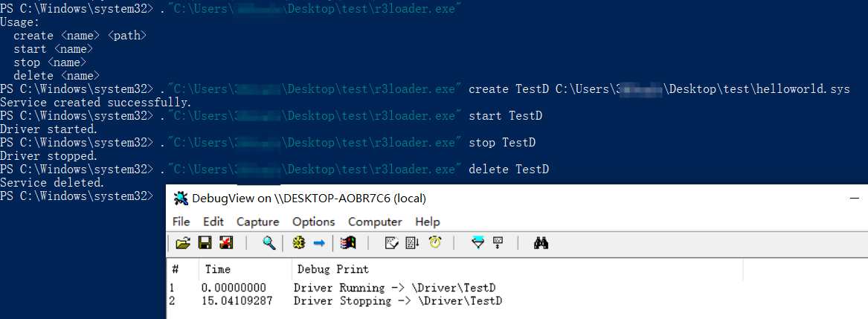Click the Open log file icon
The image size is (868, 319).
click(x=182, y=242)
